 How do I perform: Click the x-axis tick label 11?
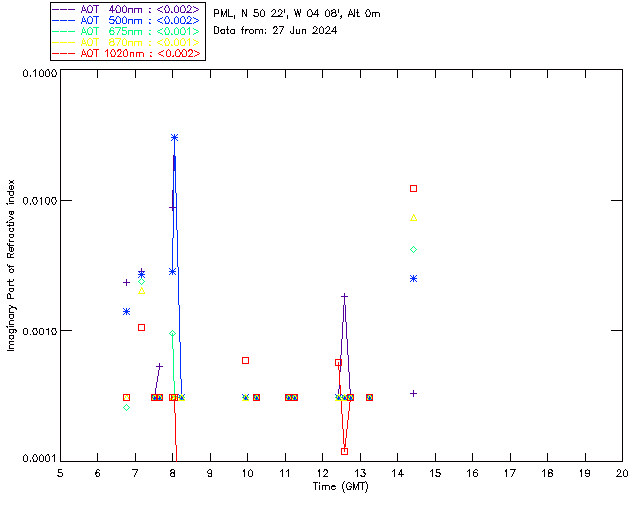tap(285, 474)
